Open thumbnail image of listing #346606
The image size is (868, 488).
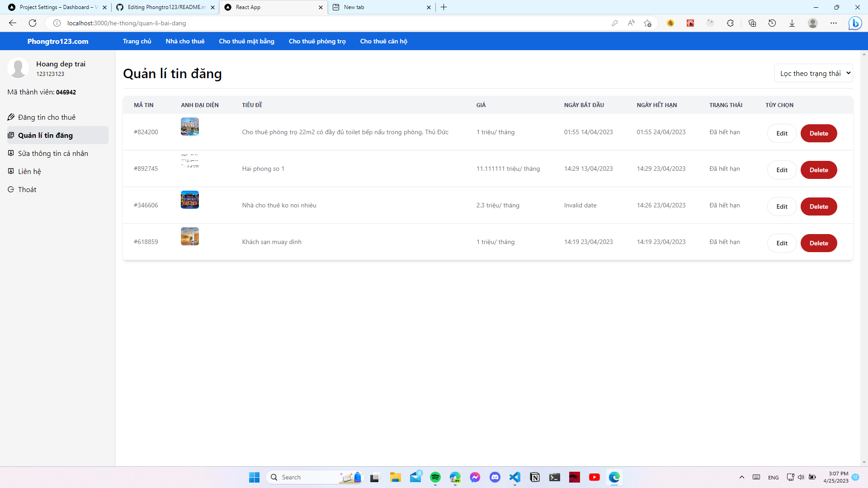point(190,200)
